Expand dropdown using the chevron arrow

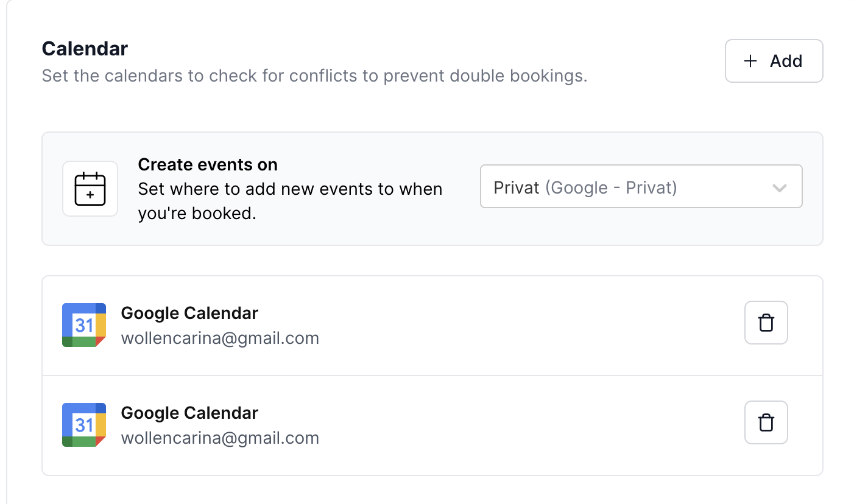coord(779,188)
